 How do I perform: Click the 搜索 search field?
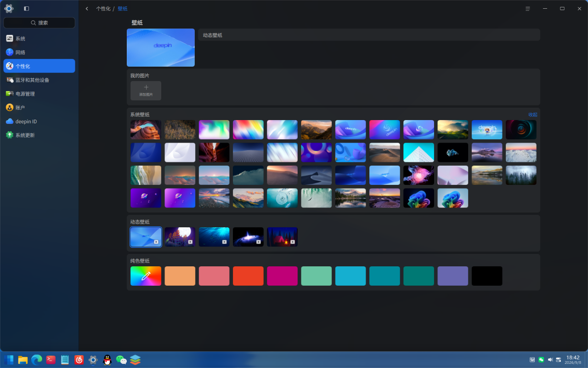point(39,23)
